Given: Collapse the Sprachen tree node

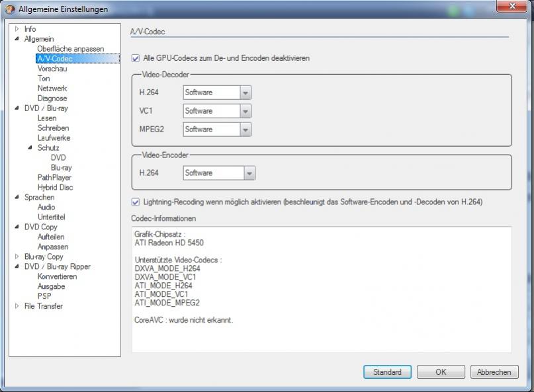Looking at the screenshot, I should [17, 197].
